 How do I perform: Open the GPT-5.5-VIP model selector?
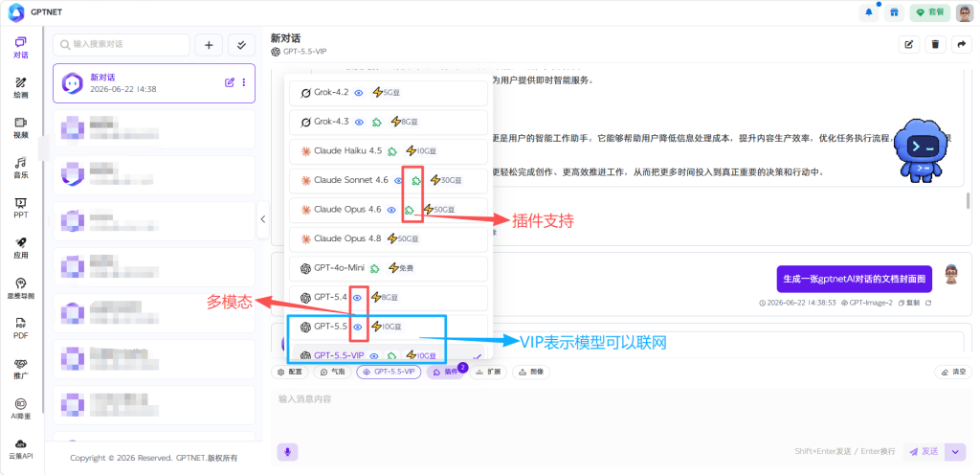[x=389, y=372]
